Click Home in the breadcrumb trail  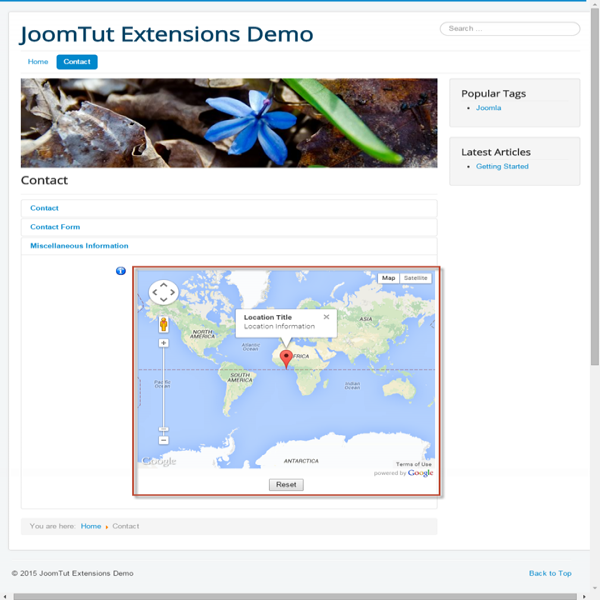91,526
